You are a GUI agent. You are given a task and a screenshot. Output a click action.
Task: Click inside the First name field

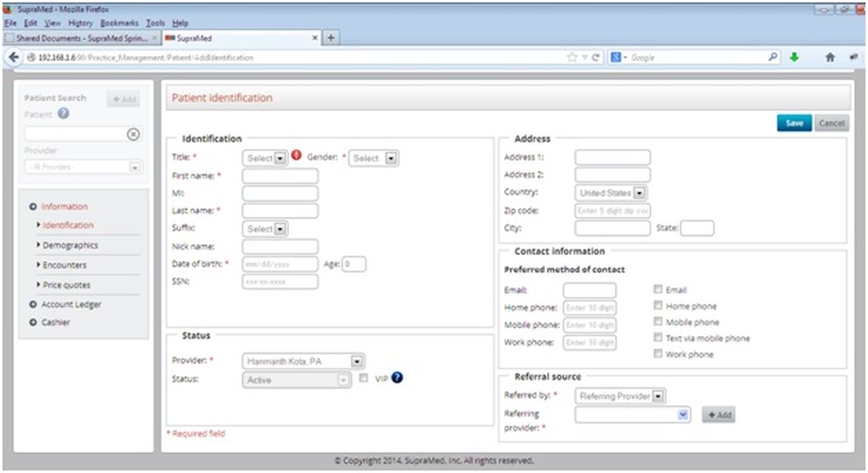280,175
